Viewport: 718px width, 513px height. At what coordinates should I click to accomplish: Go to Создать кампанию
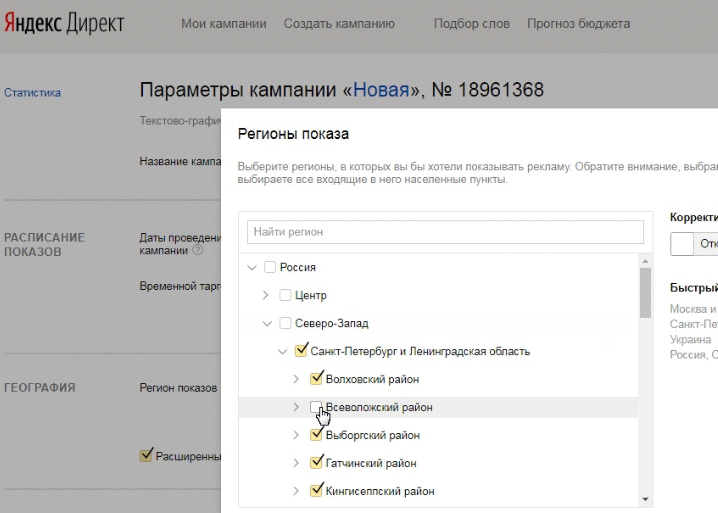339,24
